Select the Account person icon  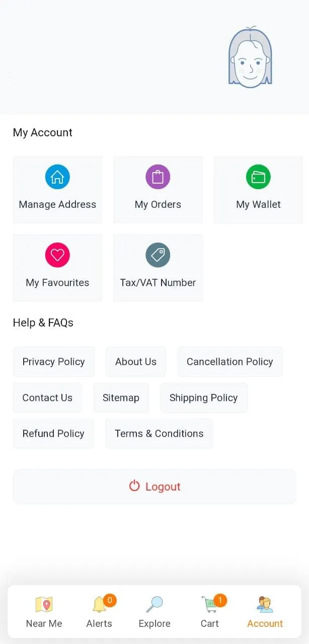click(x=265, y=603)
